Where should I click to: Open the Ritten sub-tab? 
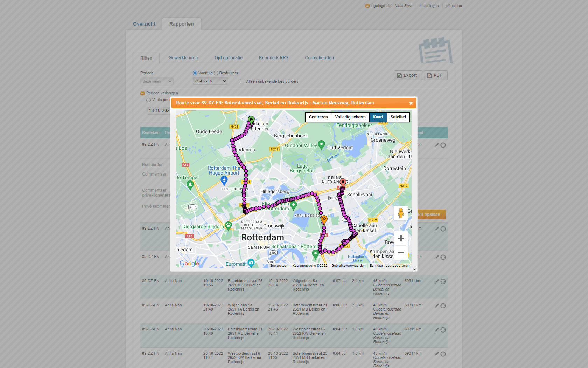point(146,58)
